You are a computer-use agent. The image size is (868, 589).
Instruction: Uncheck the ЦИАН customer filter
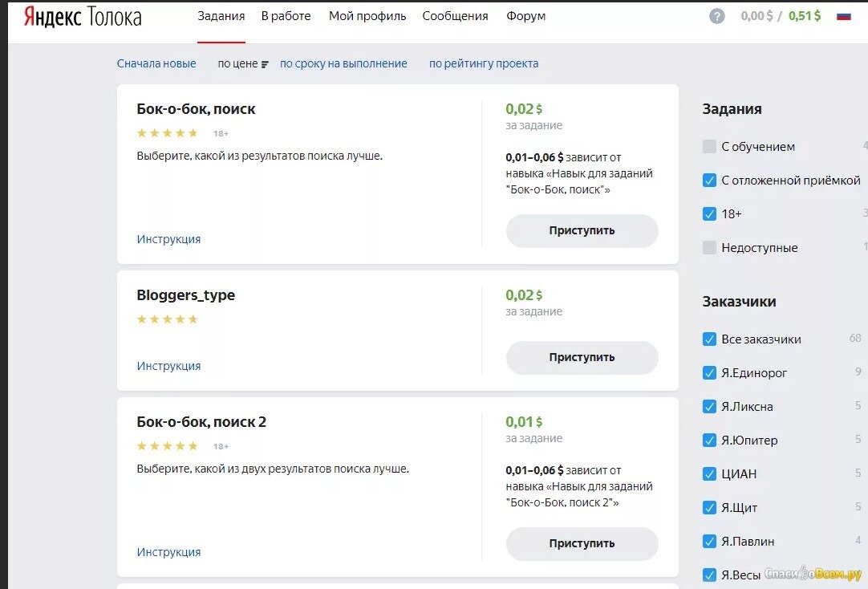(709, 474)
